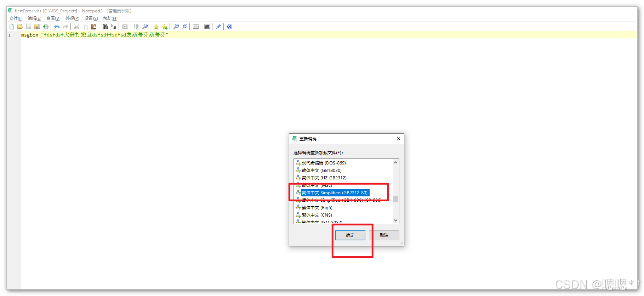Click the Save As toolbar icon
644x296 pixels.
(x=37, y=27)
